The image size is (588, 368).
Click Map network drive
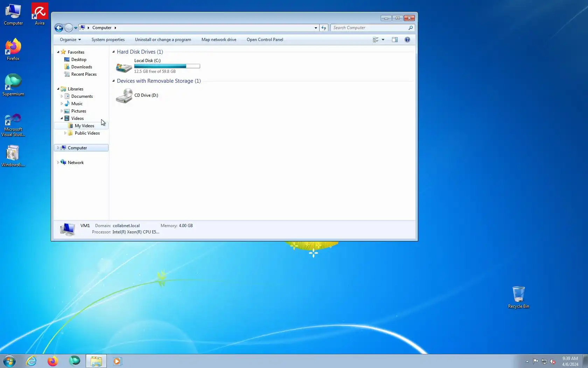219,40
